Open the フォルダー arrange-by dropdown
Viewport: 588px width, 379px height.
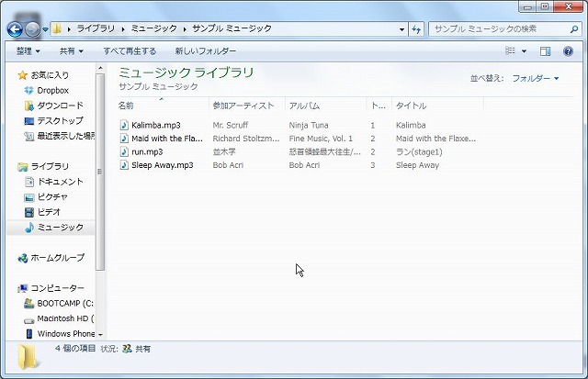pos(536,78)
